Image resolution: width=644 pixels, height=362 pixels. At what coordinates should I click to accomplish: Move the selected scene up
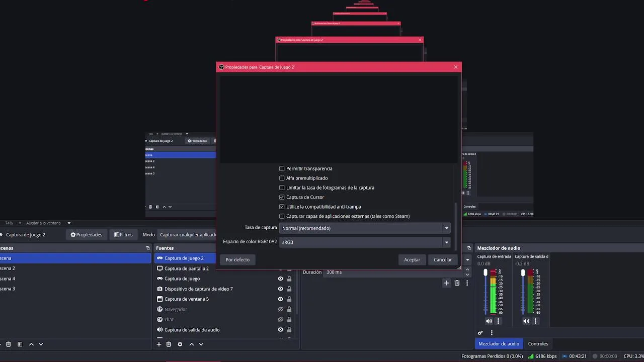click(x=31, y=344)
